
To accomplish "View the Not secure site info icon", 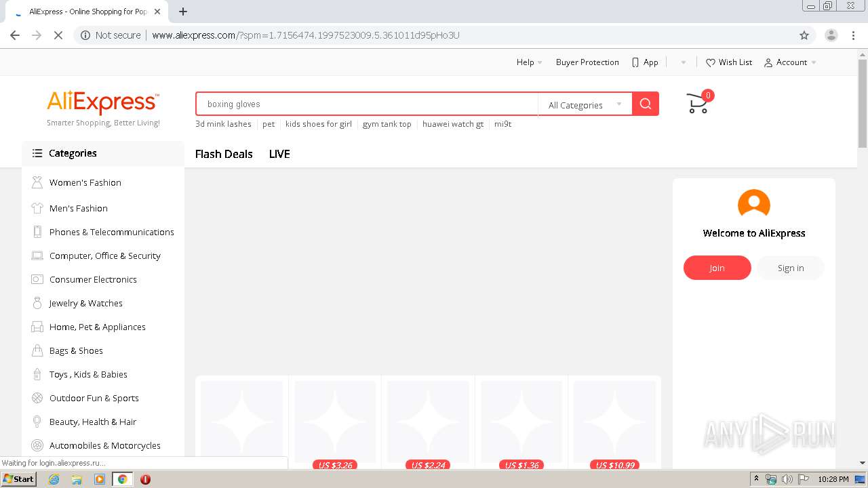I will 85,35.
